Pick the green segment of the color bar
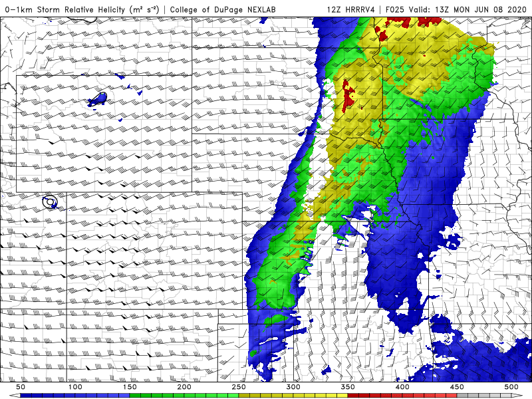Image resolution: width=532 pixels, height=399 pixels. [x=184, y=396]
